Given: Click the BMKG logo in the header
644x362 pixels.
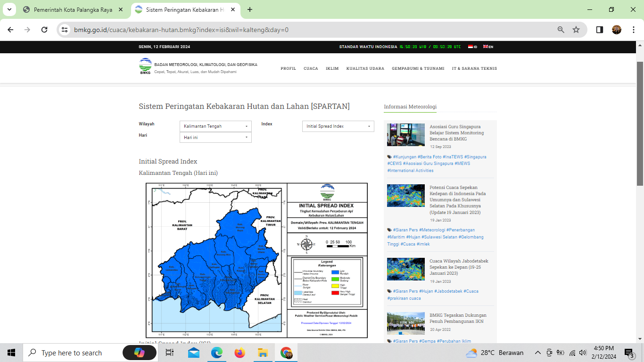Looking at the screenshot, I should [x=145, y=66].
